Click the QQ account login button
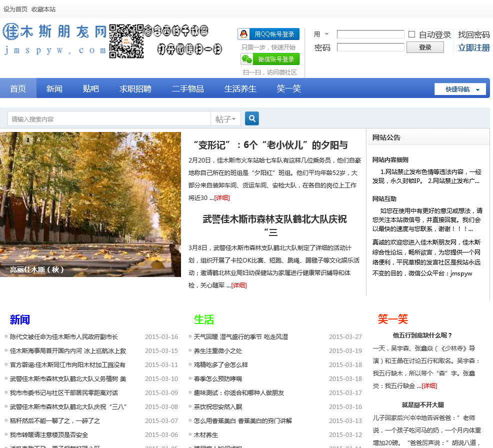This screenshot has width=493, height=448. pos(268,34)
